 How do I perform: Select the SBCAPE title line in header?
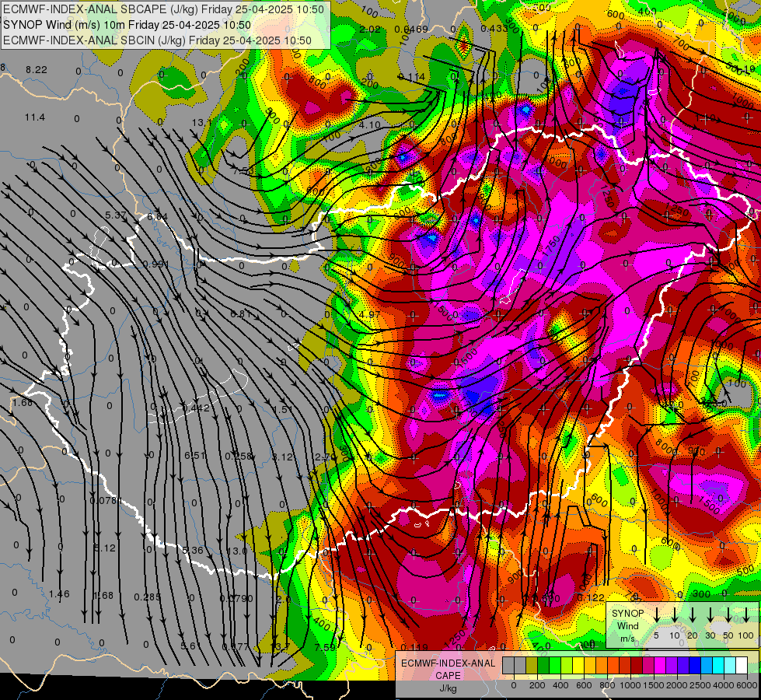point(163,9)
